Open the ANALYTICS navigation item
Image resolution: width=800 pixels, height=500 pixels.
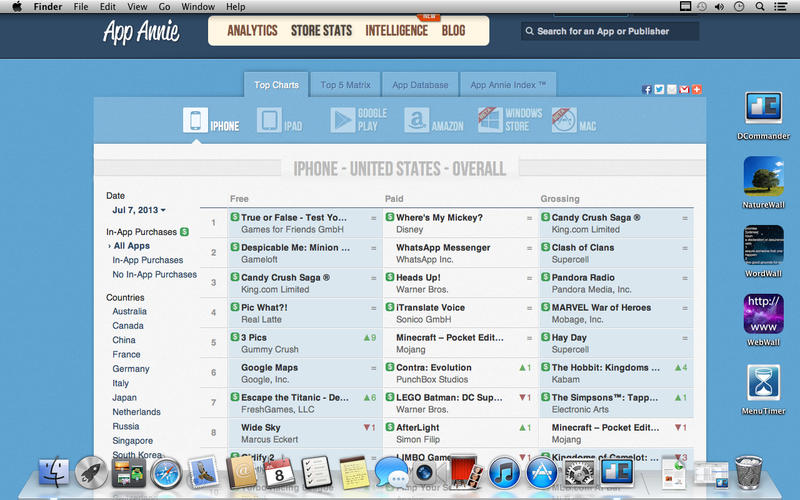[x=252, y=31]
